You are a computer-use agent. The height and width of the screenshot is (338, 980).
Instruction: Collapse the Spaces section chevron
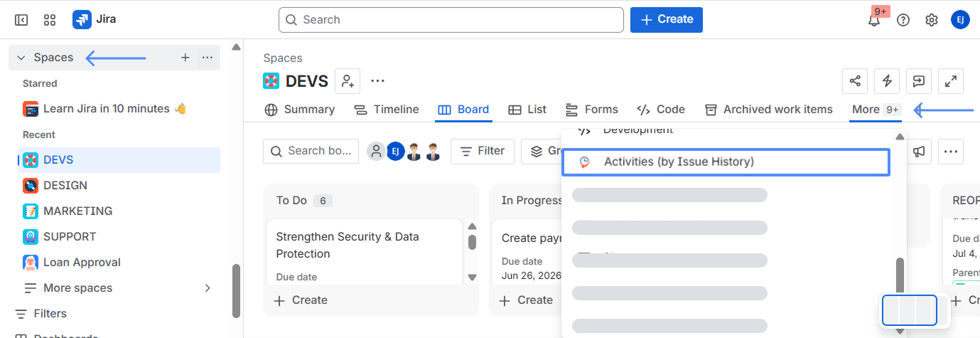pyautogui.click(x=21, y=58)
